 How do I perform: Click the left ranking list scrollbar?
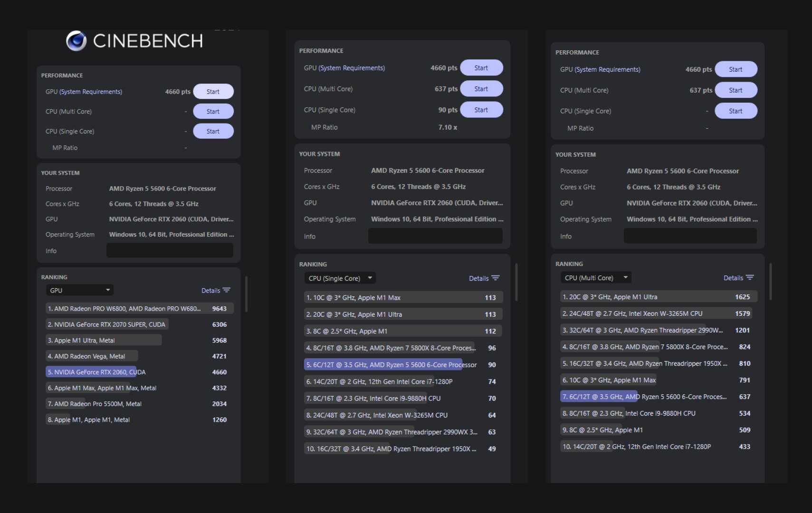point(246,294)
